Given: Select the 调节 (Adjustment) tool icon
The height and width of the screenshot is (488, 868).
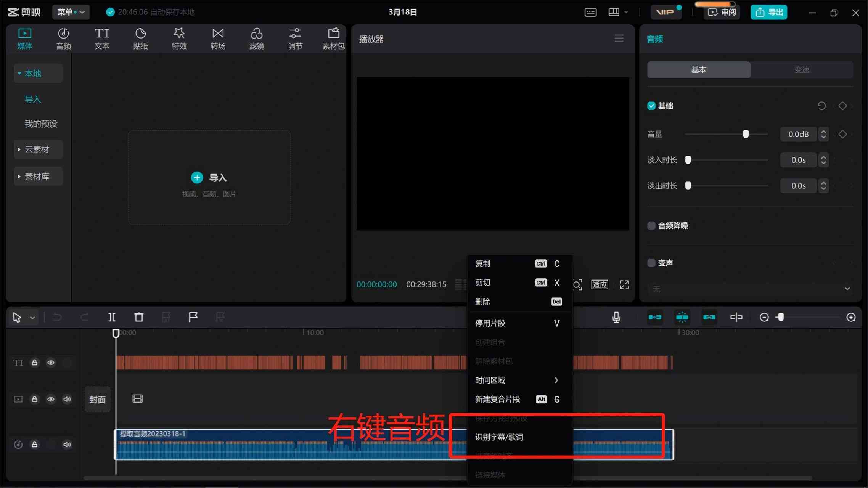Looking at the screenshot, I should (294, 38).
